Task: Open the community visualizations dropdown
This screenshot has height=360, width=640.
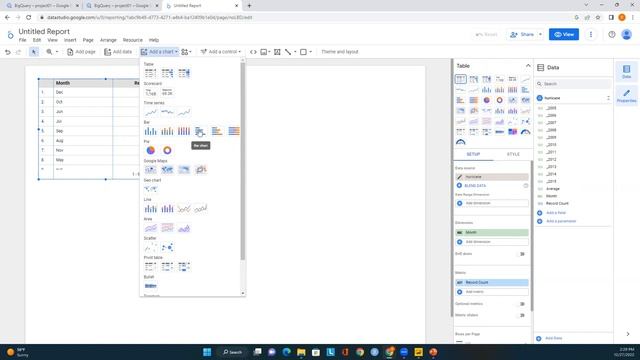Action: 186,52
